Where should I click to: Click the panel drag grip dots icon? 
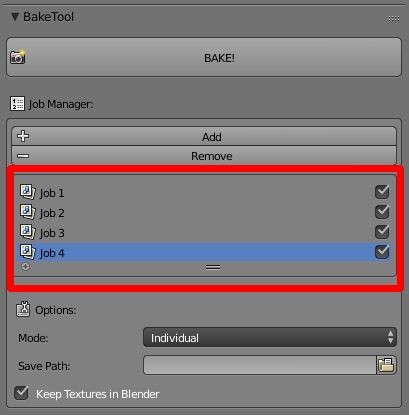point(394,19)
